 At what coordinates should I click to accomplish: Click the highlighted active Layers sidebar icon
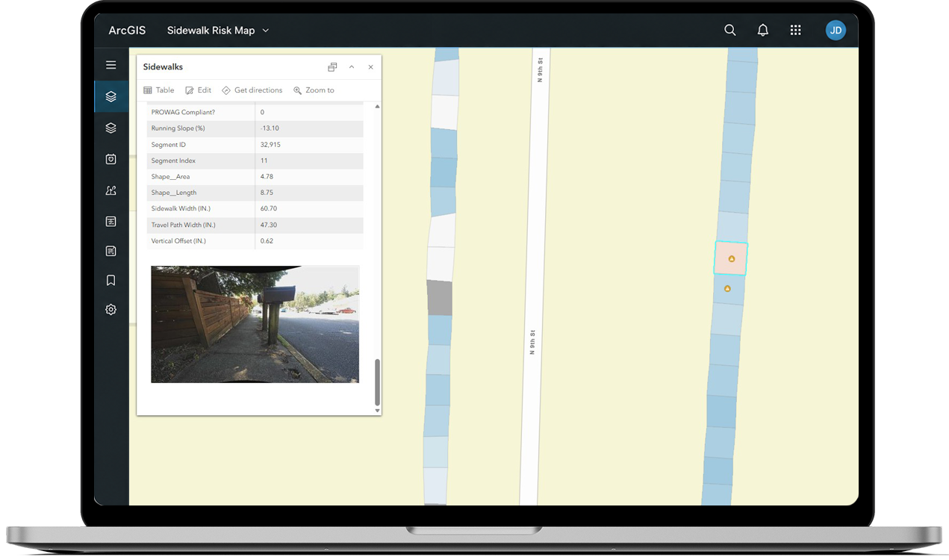coord(111,96)
